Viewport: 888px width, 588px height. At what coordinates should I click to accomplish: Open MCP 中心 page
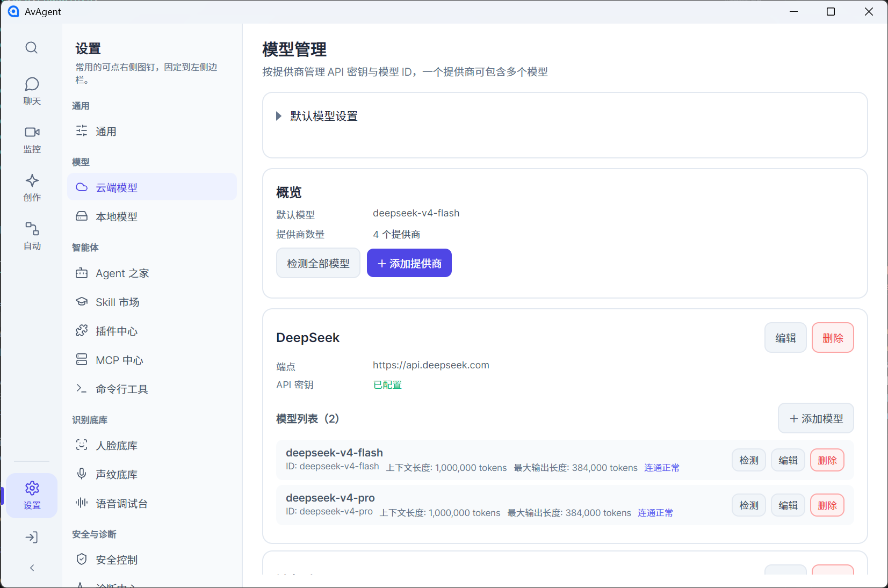click(152, 360)
